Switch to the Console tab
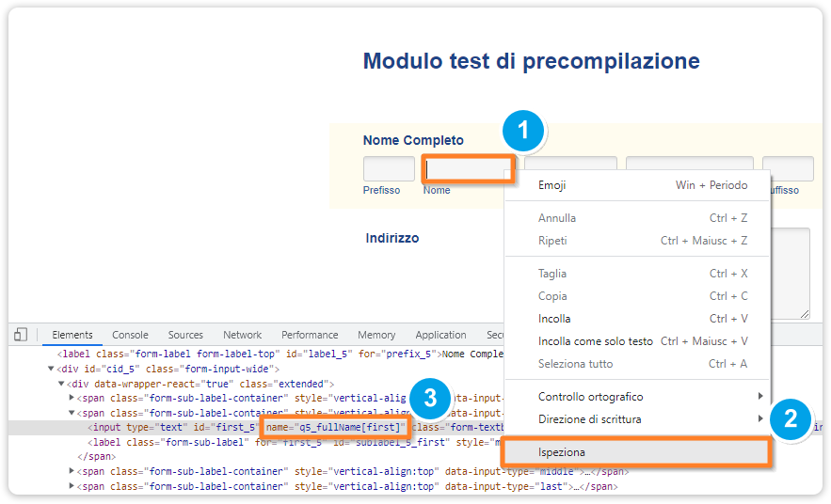This screenshot has height=504, width=831. coord(130,335)
